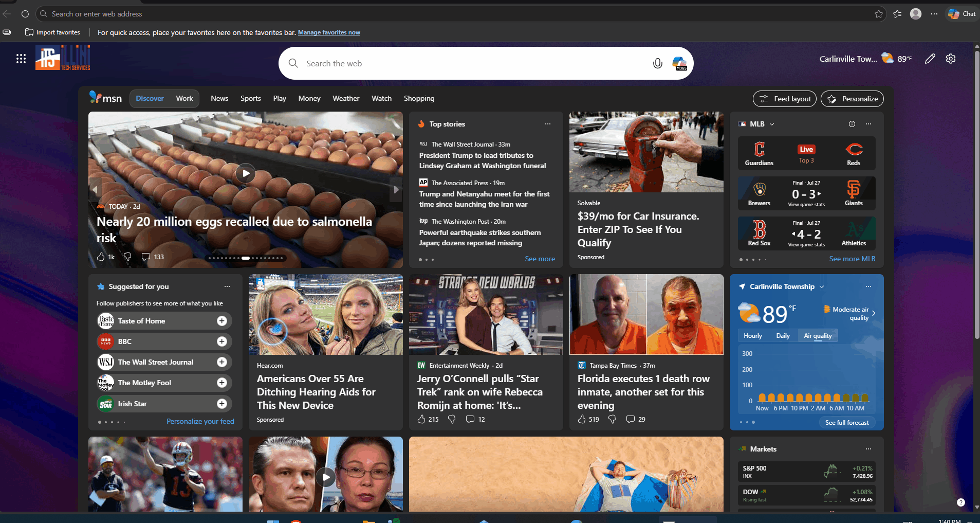This screenshot has height=523, width=980.
Task: Open Personalize feed options
Action: click(852, 99)
